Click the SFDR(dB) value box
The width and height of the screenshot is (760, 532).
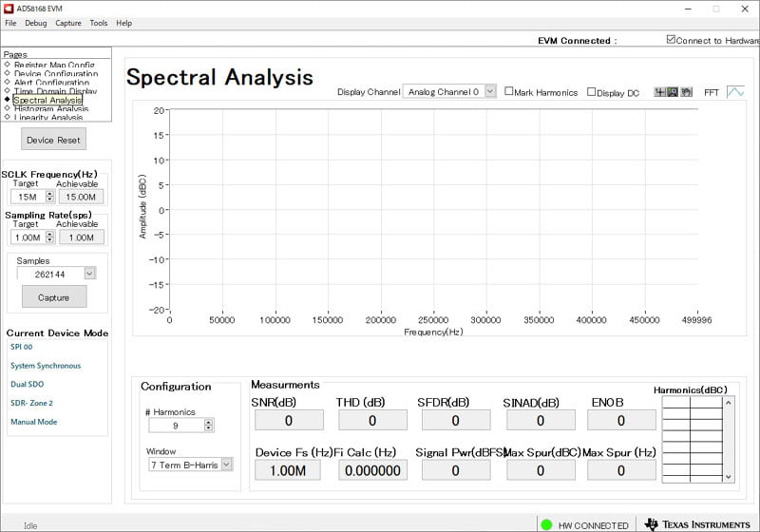coord(456,420)
